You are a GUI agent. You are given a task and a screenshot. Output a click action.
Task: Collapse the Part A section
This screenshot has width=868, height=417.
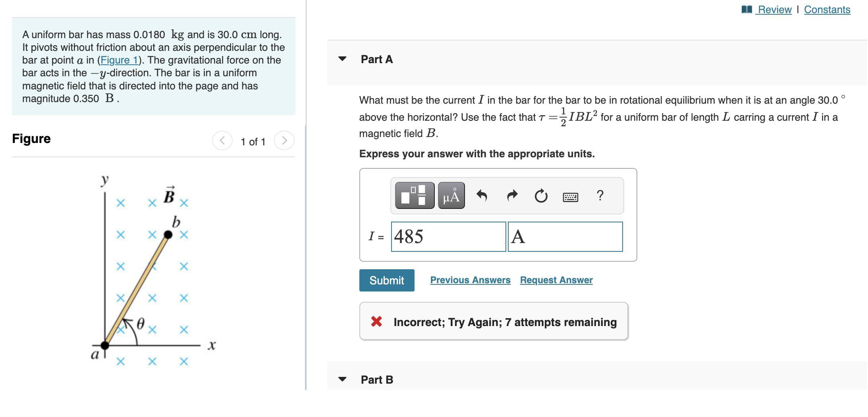click(342, 59)
